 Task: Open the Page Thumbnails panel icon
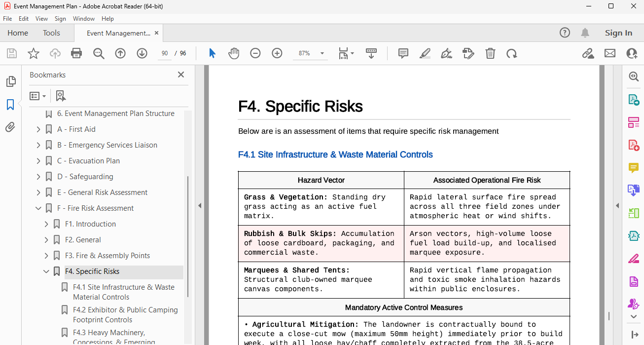coord(10,81)
